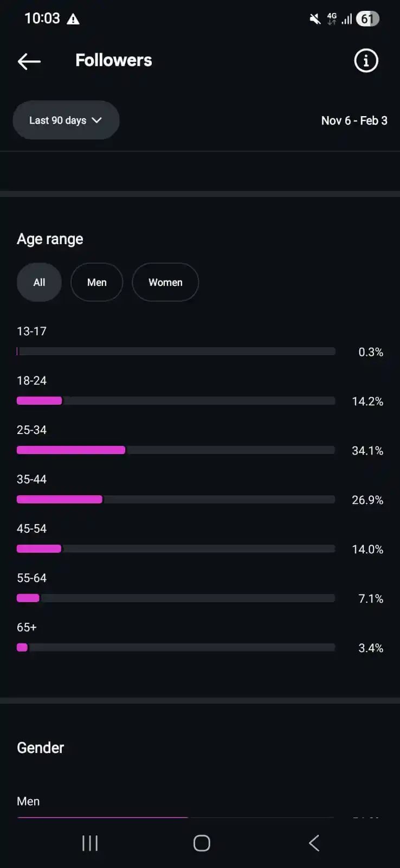Tap the warning triangle in status bar
The height and width of the screenshot is (868, 400).
coord(73,20)
